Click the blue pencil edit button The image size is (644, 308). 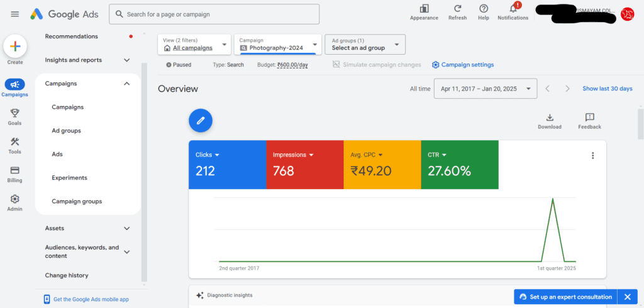click(x=201, y=120)
